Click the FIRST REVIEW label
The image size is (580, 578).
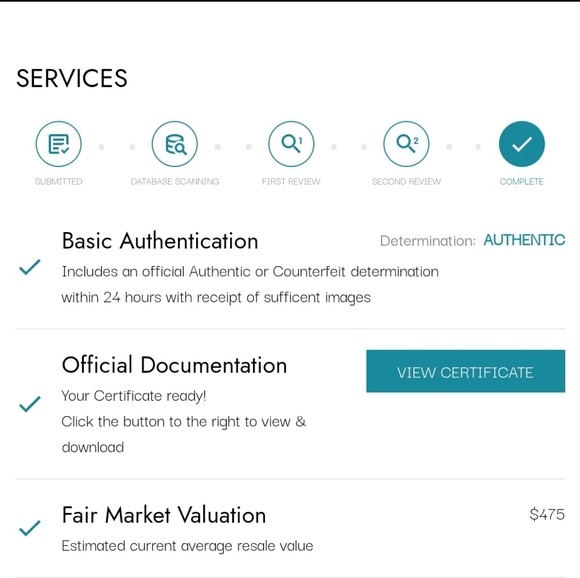click(291, 182)
